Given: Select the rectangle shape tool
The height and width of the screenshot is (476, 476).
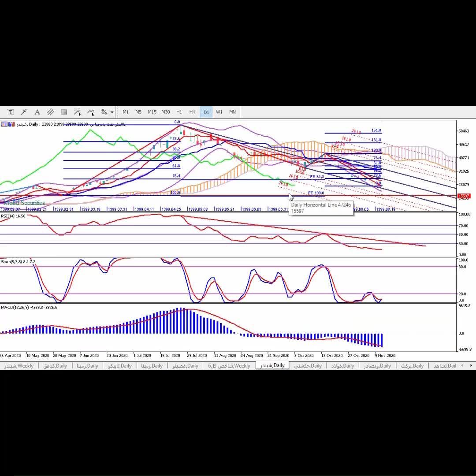Looking at the screenshot, I should click(64, 112).
